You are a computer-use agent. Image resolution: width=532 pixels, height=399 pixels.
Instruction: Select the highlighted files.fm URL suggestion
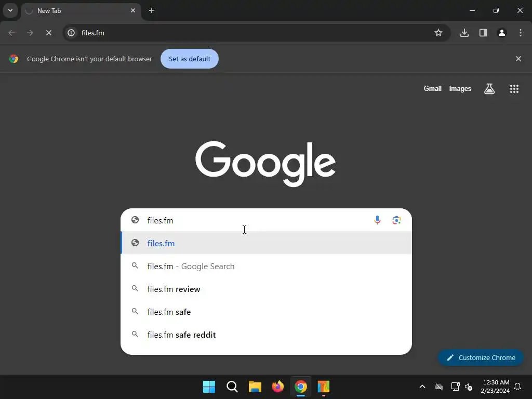pyautogui.click(x=267, y=243)
